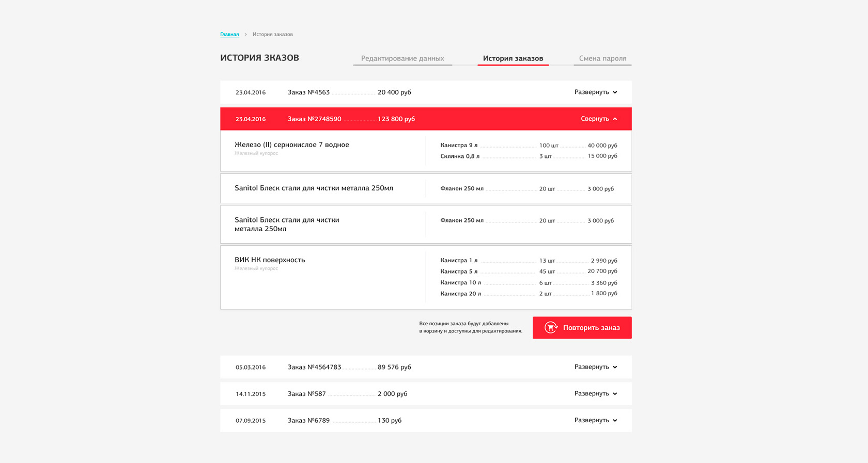Click the Канистра 20 л item

tap(460, 294)
